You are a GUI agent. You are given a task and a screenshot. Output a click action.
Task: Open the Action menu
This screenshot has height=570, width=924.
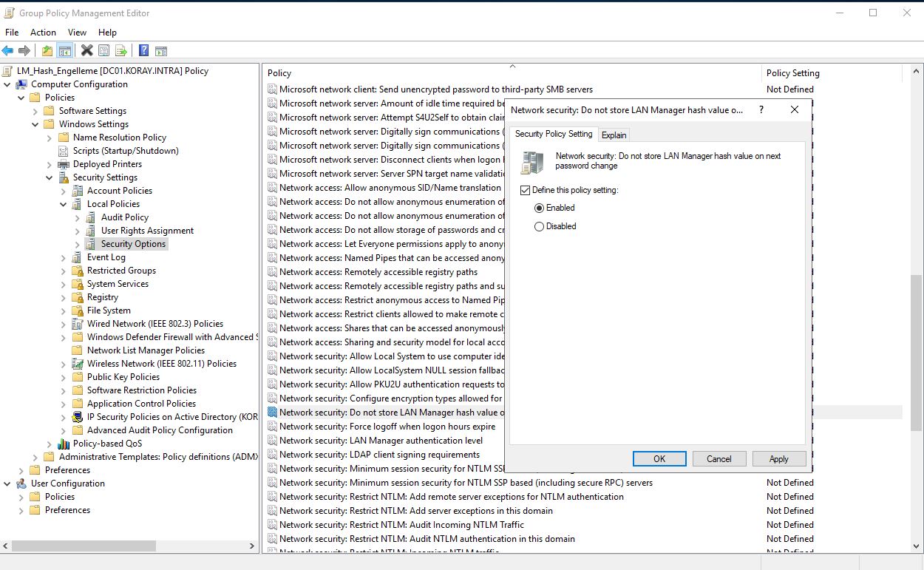(x=43, y=32)
